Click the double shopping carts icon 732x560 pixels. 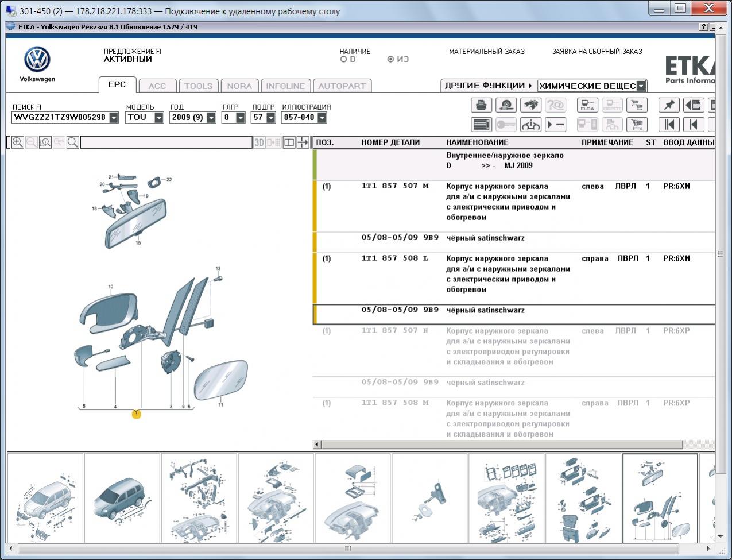coord(636,105)
